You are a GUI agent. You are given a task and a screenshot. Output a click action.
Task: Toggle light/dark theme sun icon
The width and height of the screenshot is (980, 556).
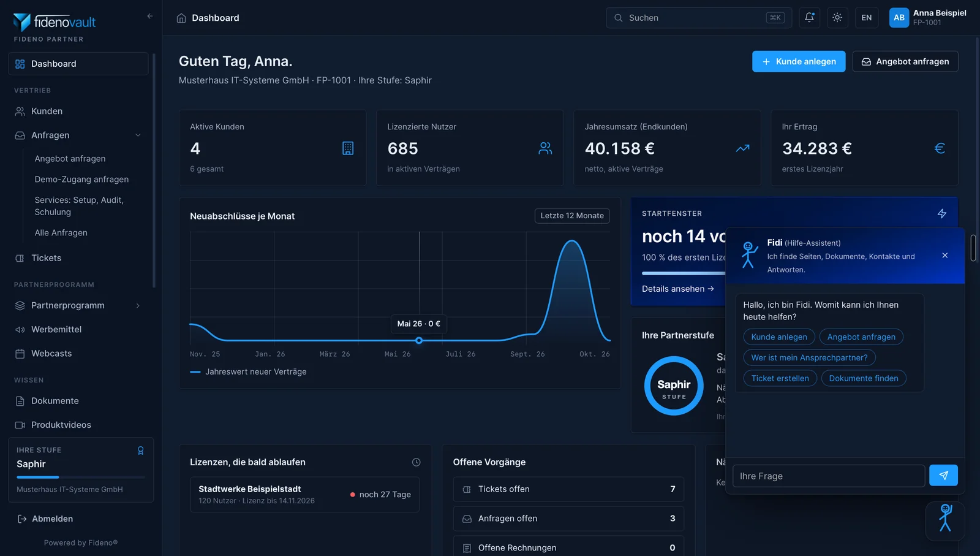point(837,18)
